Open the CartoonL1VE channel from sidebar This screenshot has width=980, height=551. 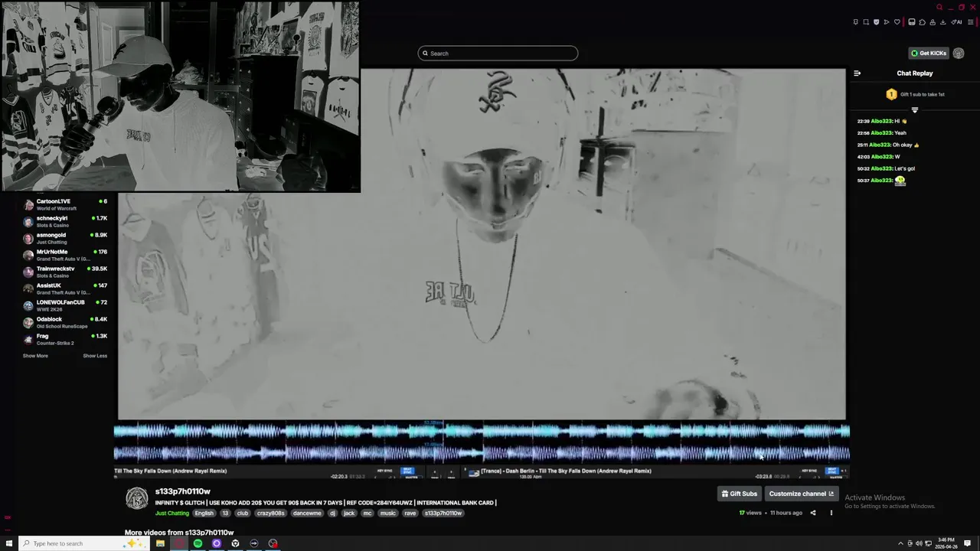(65, 204)
